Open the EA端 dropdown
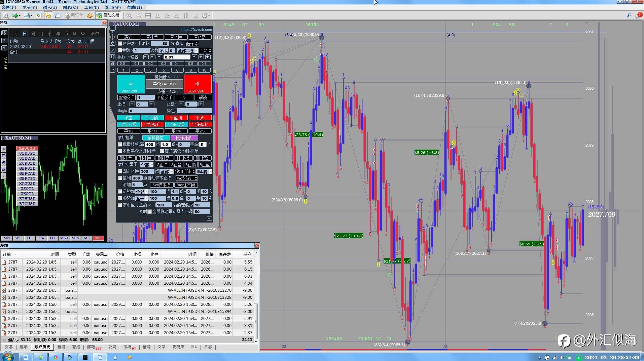Viewport: 644px width, 361px height. pos(204,171)
